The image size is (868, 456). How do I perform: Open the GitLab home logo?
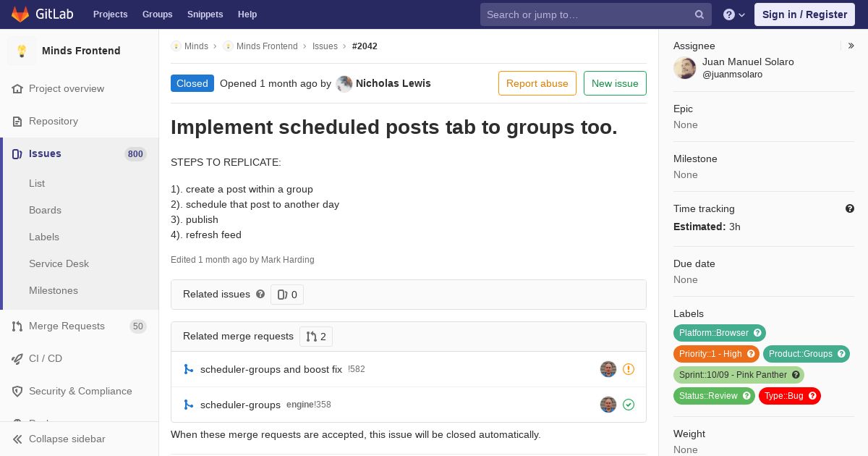(x=42, y=14)
